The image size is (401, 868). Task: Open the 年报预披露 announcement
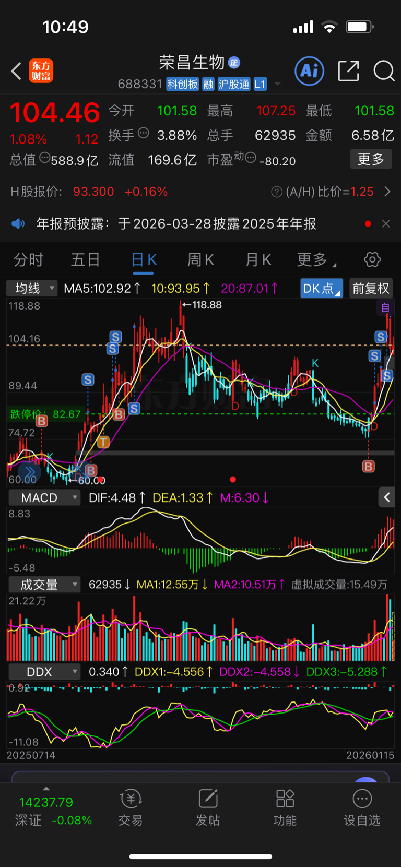(176, 224)
